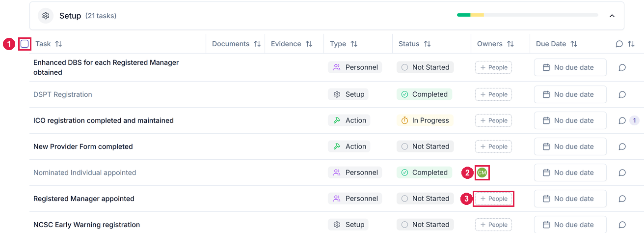Sort by Evidence column
Screen dimensions: 644x233
tap(309, 44)
